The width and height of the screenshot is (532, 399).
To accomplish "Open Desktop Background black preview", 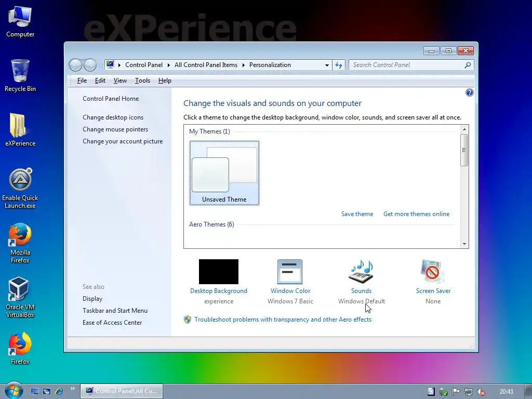I will click(219, 272).
